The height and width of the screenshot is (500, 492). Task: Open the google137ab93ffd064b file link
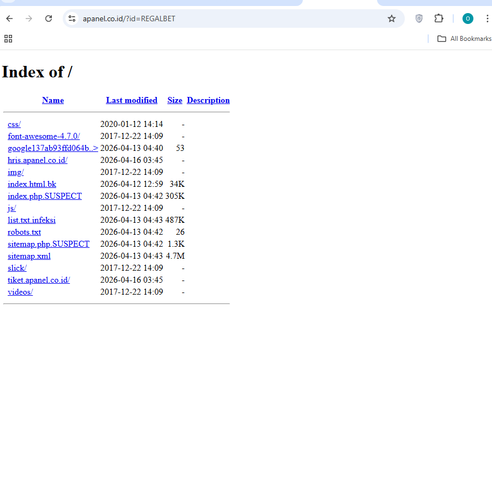(x=53, y=148)
